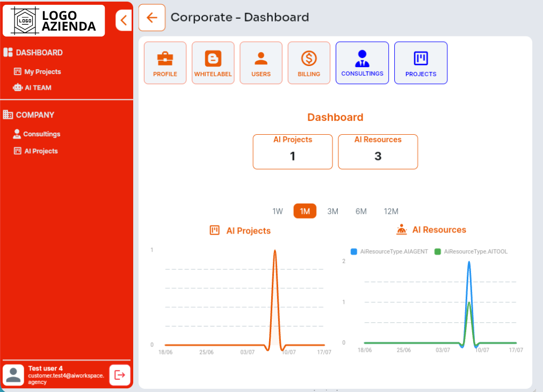Click the AI Projects chart heading icon
This screenshot has width=543, height=392.
(215, 230)
